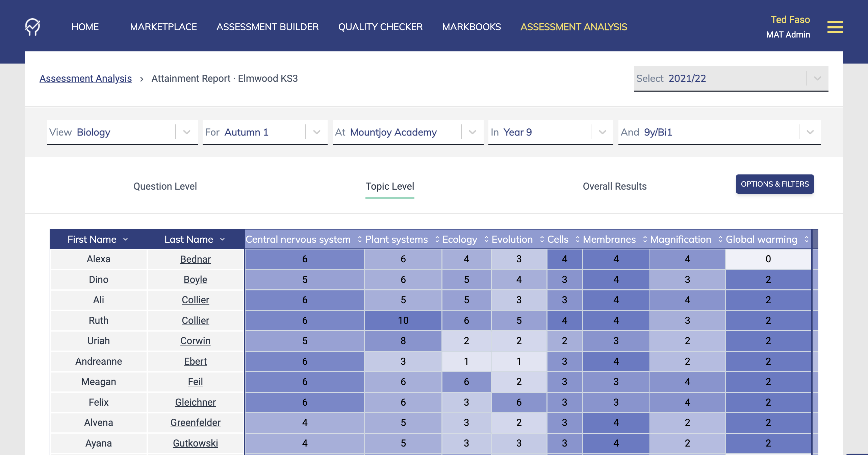The image size is (868, 455).
Task: Switch to the Question Level tab
Action: pos(165,186)
